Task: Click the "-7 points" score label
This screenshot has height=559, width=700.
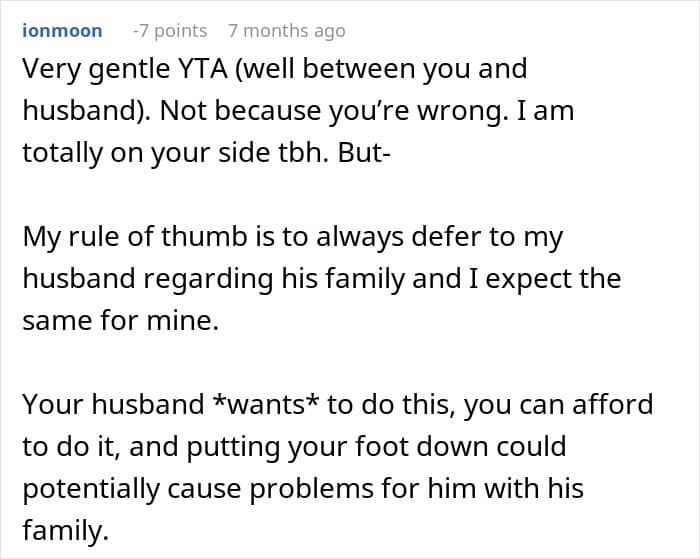Action: 170,31
